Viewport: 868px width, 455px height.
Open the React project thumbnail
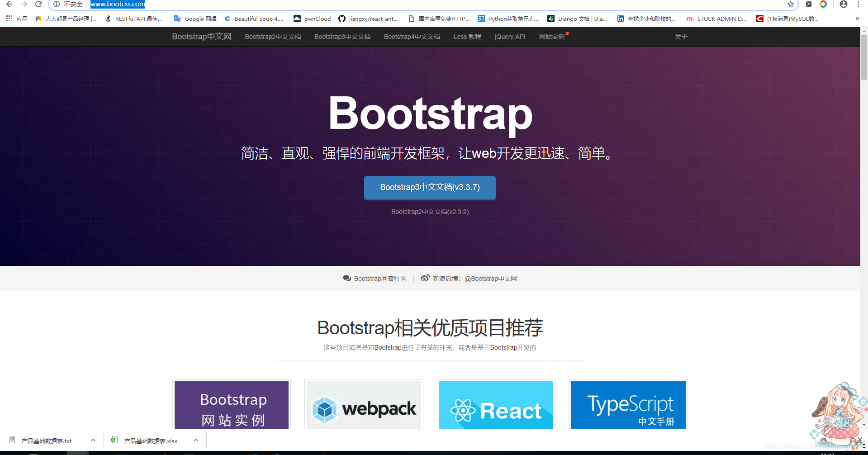coord(496,404)
